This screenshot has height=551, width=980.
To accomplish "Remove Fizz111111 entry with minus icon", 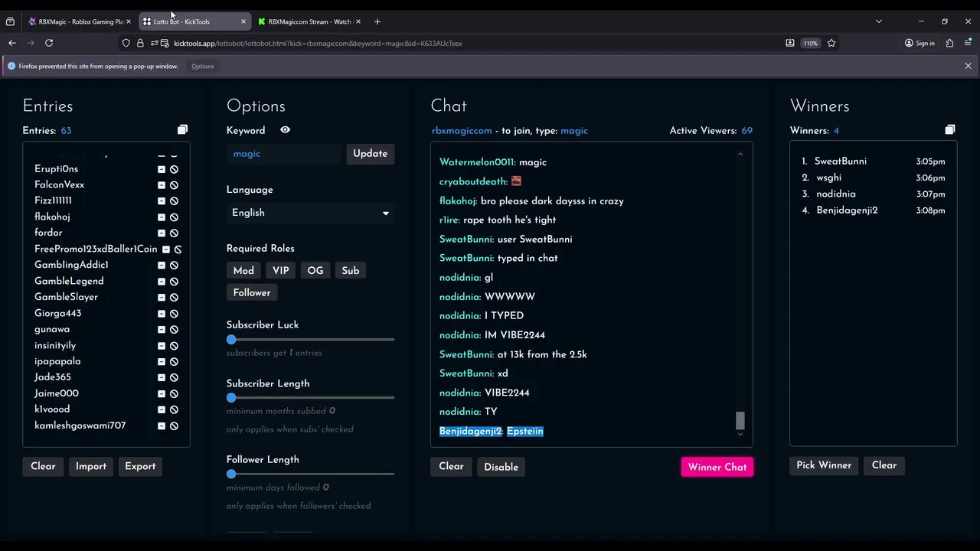I will tap(162, 201).
